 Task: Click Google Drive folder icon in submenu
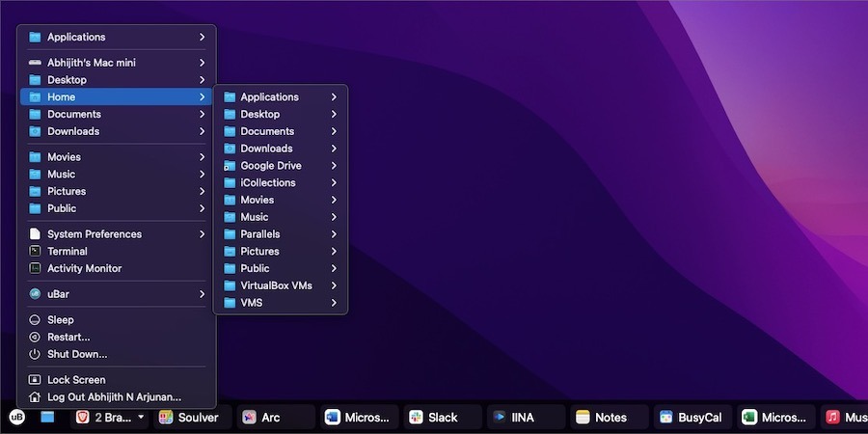tap(230, 166)
